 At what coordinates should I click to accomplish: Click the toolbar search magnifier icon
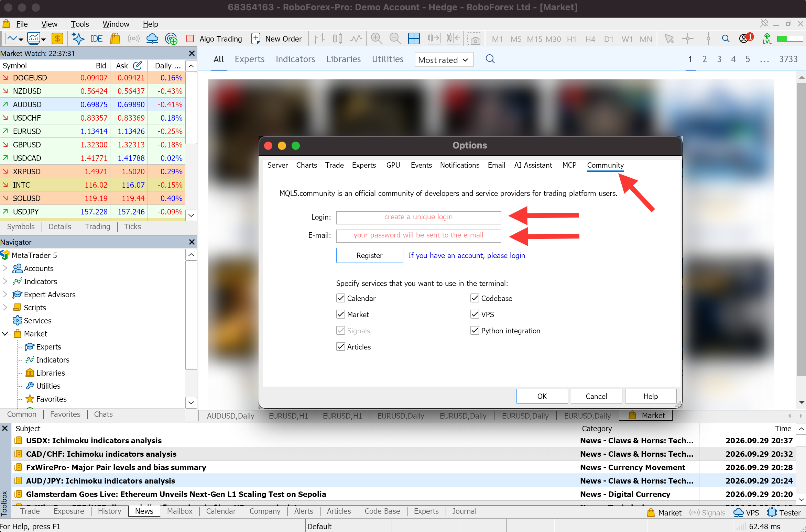(726, 38)
